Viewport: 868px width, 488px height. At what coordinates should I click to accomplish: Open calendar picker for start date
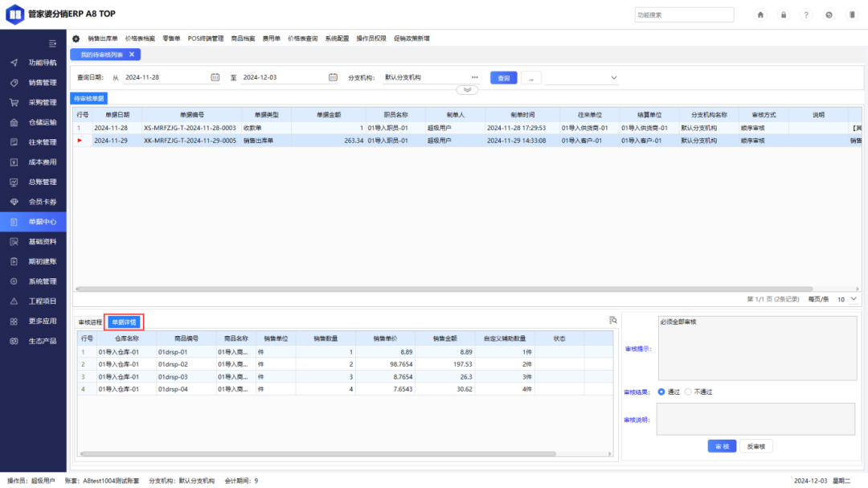(x=215, y=77)
